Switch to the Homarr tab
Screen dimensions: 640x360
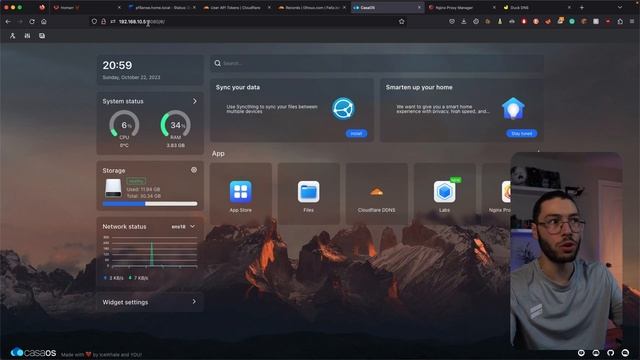[87, 8]
